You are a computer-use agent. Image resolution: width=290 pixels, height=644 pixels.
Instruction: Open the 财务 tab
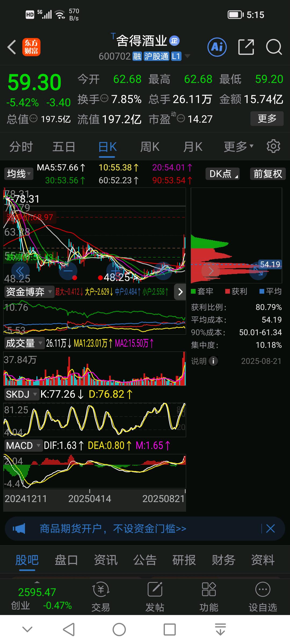[x=223, y=560]
